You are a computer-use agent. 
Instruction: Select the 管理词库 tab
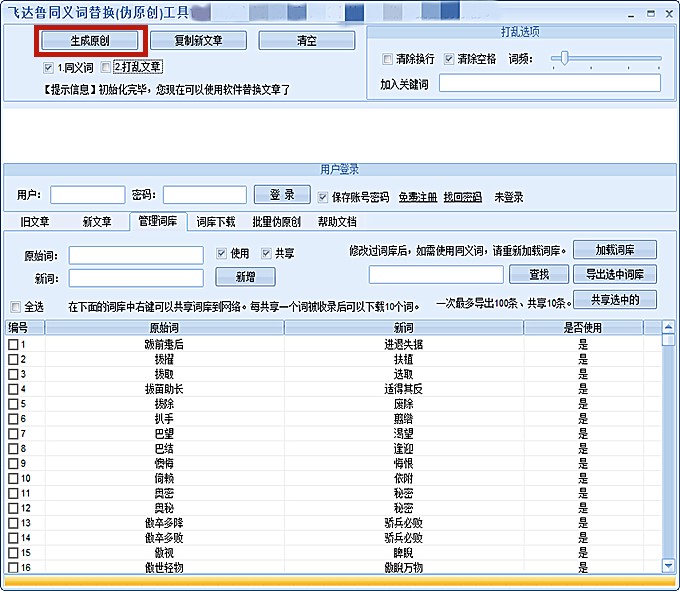(x=158, y=222)
